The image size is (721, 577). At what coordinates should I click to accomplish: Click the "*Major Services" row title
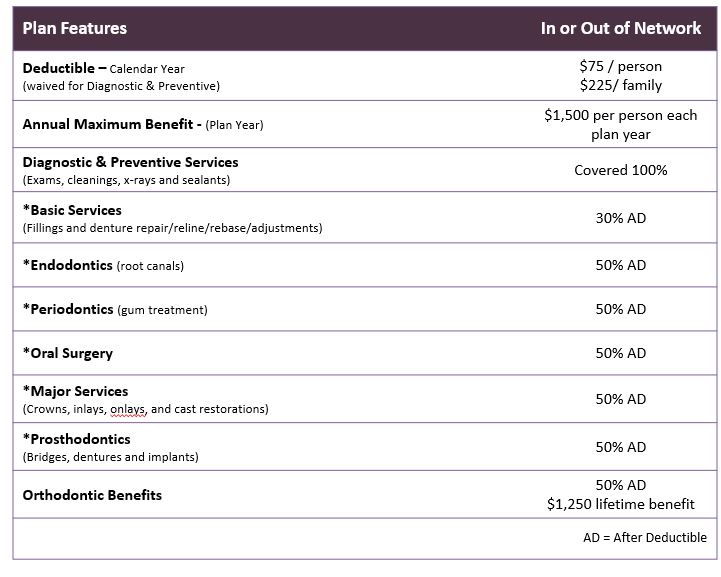pyautogui.click(x=75, y=391)
